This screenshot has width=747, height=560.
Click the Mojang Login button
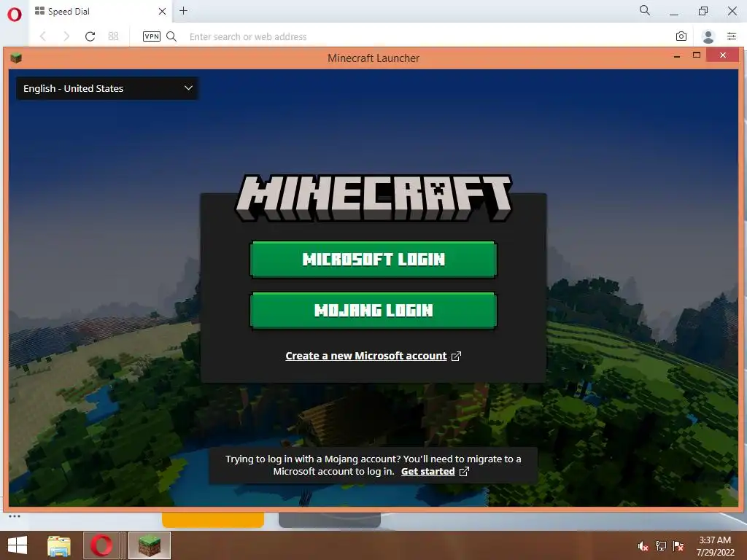pyautogui.click(x=373, y=311)
